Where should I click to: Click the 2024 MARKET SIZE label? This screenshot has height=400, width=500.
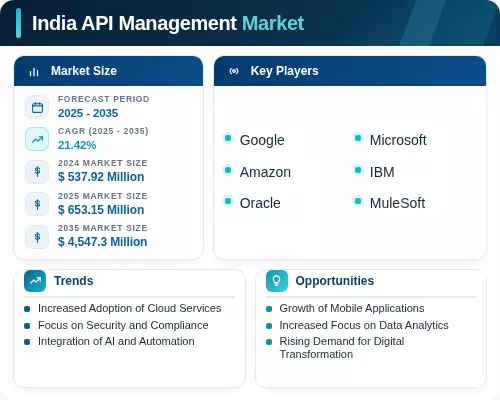pos(103,163)
